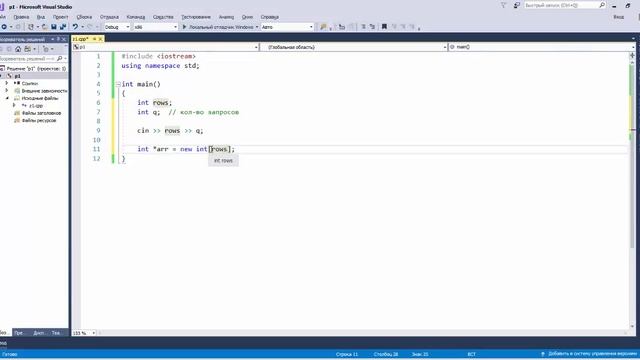
Task: Open the Команда menu
Action: (136, 17)
